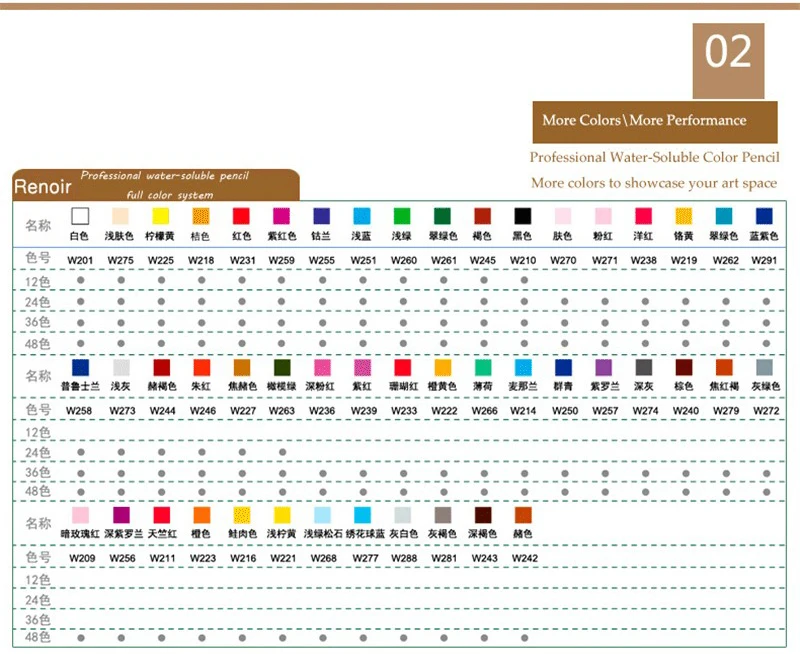The width and height of the screenshot is (800, 654).
Task: Choose the dark green swatch above W261
Action: 442,216
